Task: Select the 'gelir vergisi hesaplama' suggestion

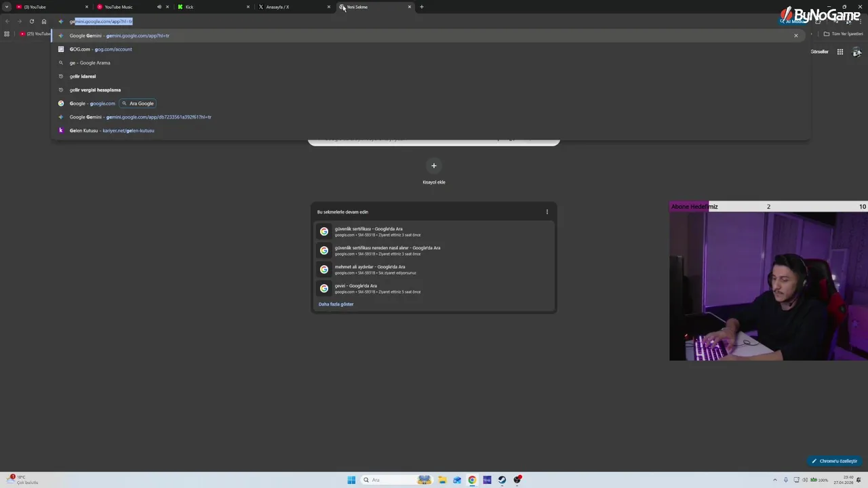Action: coord(430,89)
